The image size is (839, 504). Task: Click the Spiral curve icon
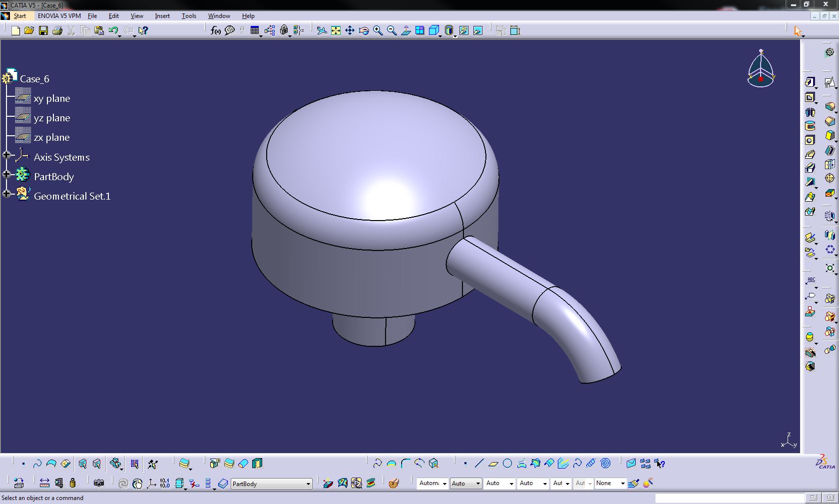pos(605,464)
